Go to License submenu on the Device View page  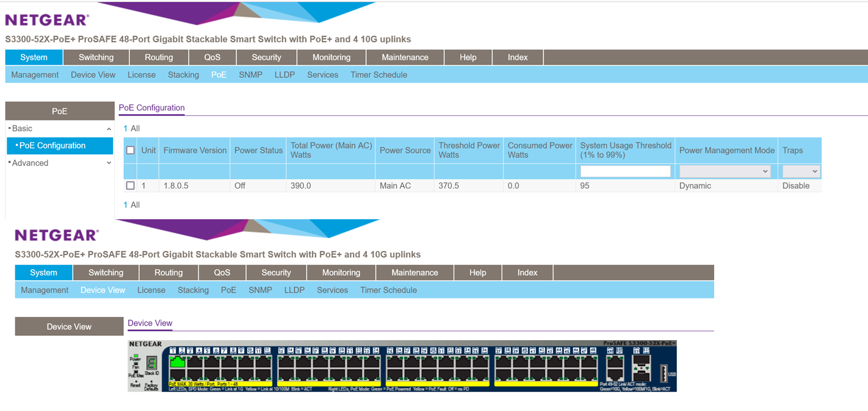point(151,290)
